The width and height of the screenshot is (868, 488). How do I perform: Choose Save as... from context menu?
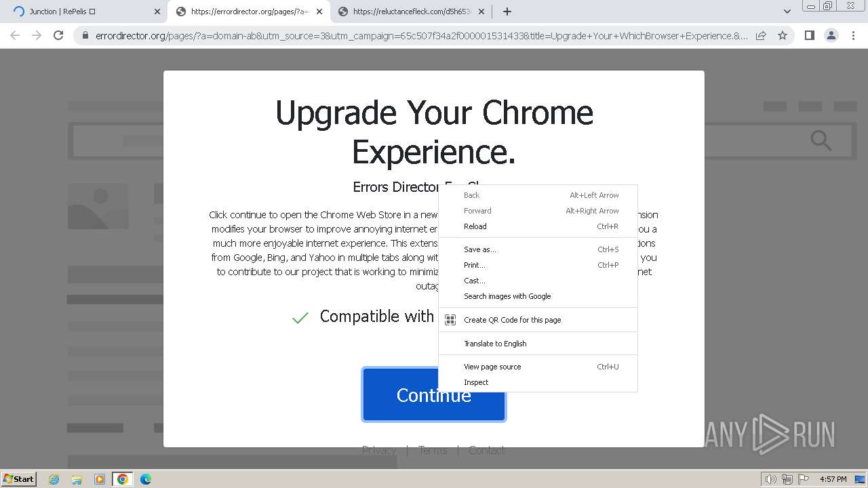click(538, 249)
